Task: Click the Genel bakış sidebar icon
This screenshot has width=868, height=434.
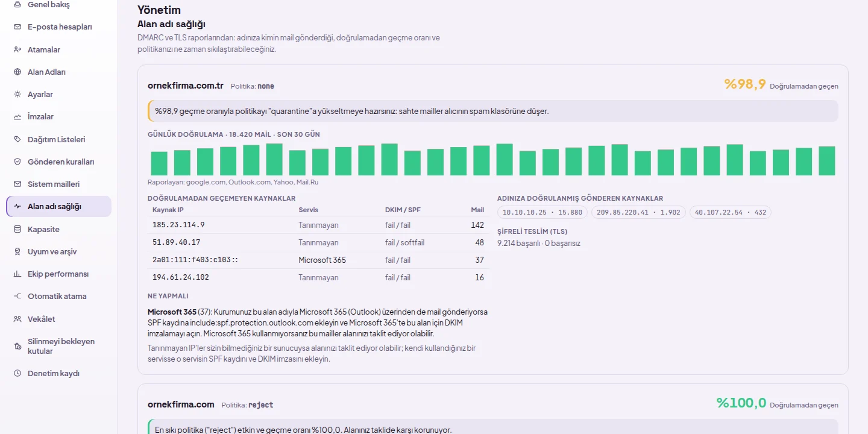Action: [17, 5]
